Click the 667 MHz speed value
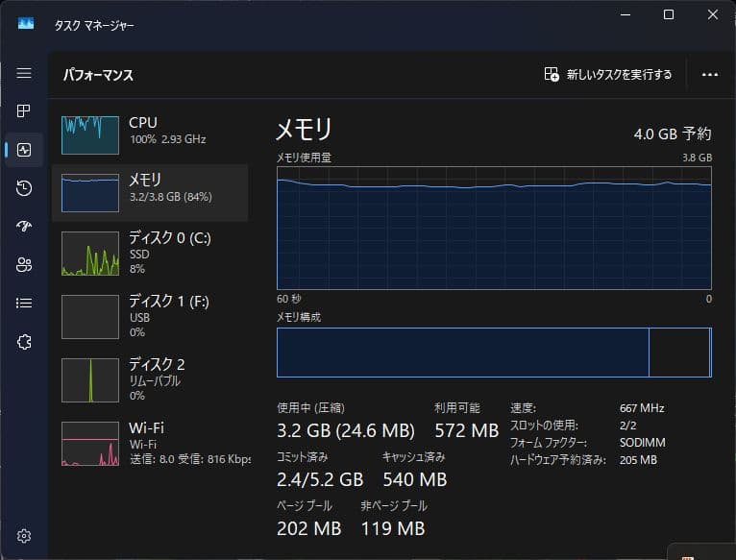 [x=642, y=408]
